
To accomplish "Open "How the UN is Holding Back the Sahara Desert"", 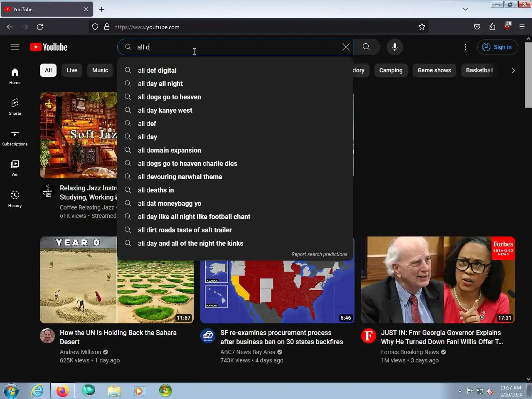I will pos(118,337).
